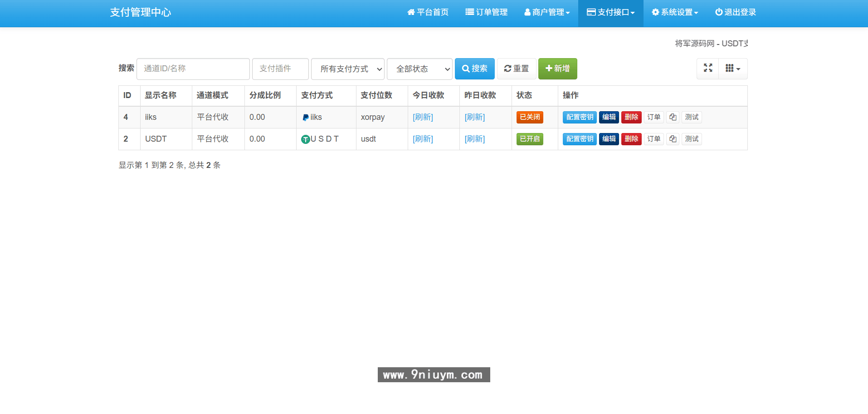Open the 所有支付方式 dropdown
Image resolution: width=868 pixels, height=414 pixels.
pos(348,69)
